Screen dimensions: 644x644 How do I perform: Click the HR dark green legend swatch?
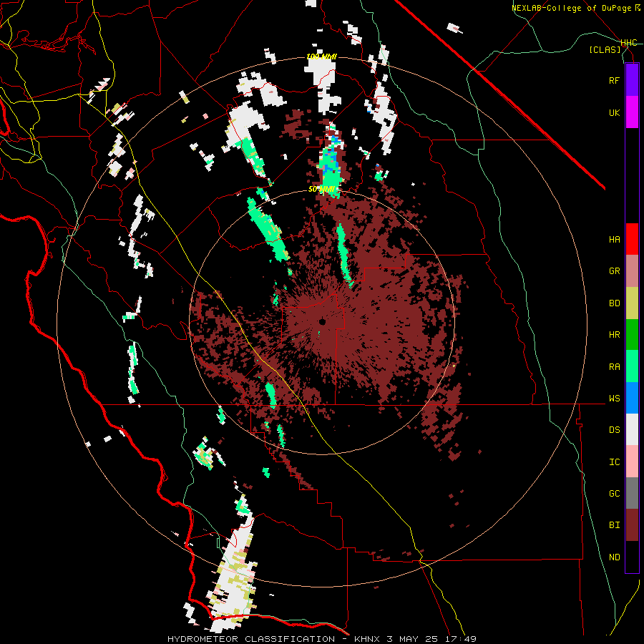tap(632, 334)
